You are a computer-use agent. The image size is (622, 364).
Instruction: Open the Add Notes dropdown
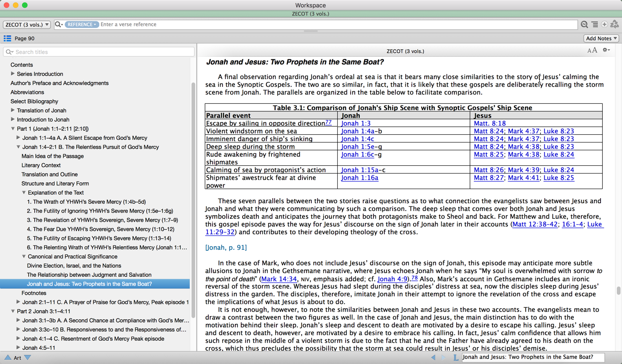[601, 38]
